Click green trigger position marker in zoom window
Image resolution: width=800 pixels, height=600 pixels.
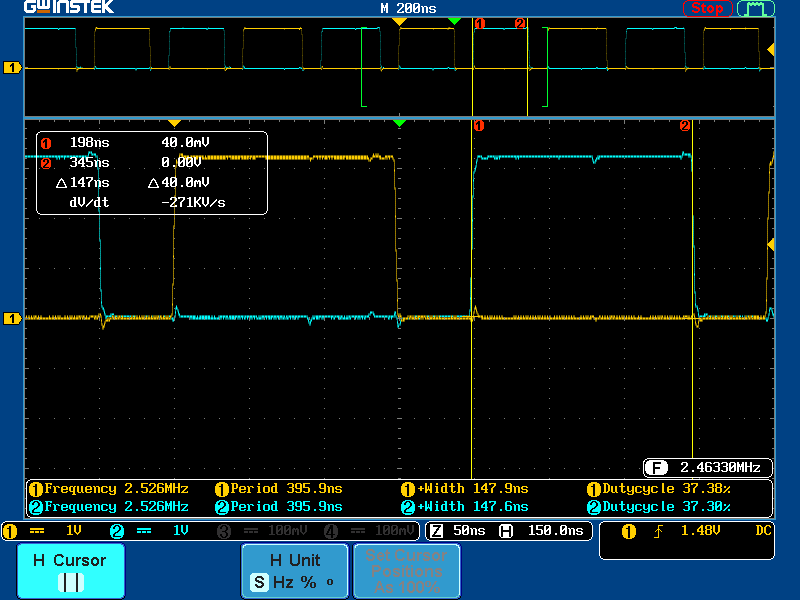(x=399, y=123)
